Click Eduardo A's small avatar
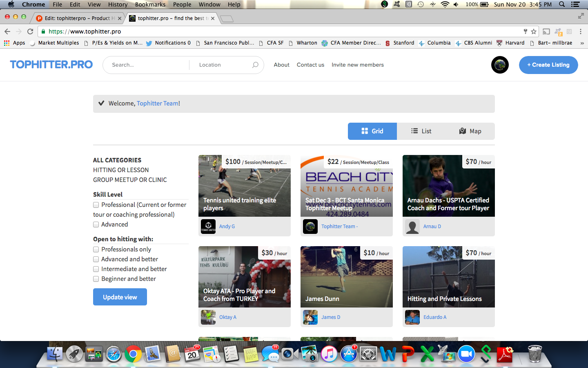Viewport: 588px width, 368px height. click(412, 317)
